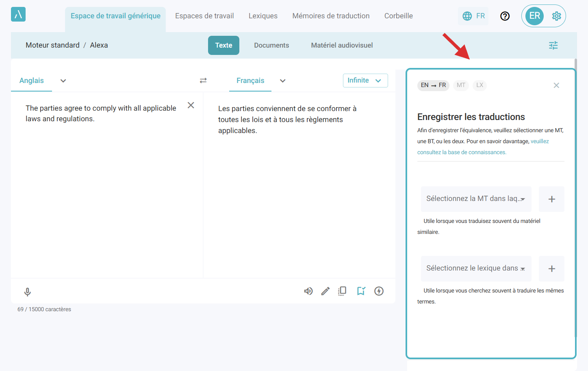This screenshot has height=371, width=588.
Task: Expand the Anglais source language dropdown
Action: coord(63,81)
